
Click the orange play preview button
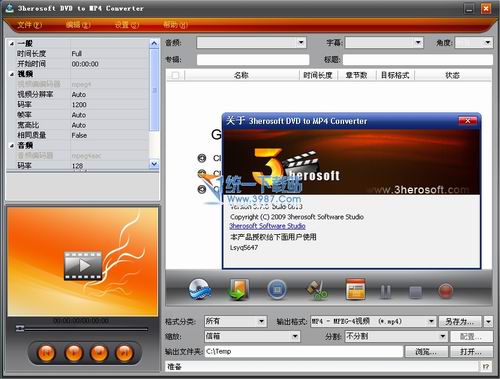point(74,353)
